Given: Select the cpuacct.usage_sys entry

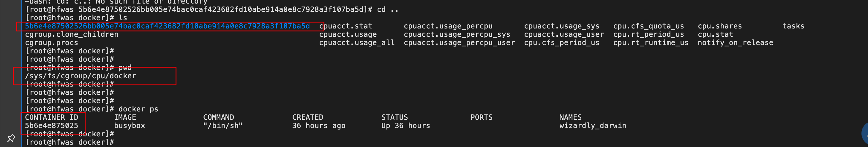Looking at the screenshot, I should point(562,26).
